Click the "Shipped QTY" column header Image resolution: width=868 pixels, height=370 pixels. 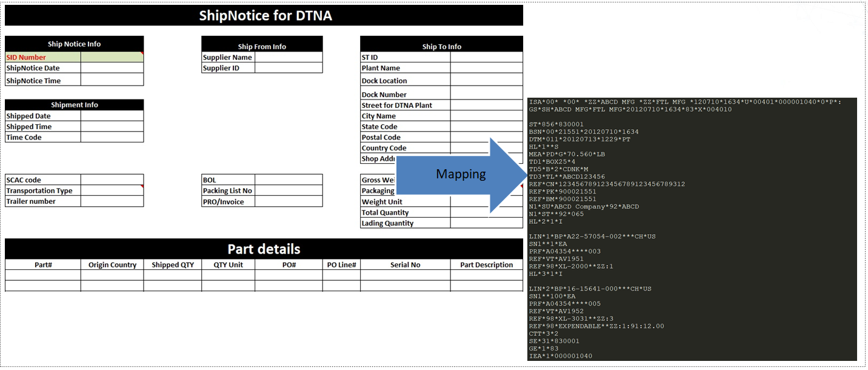tap(173, 264)
